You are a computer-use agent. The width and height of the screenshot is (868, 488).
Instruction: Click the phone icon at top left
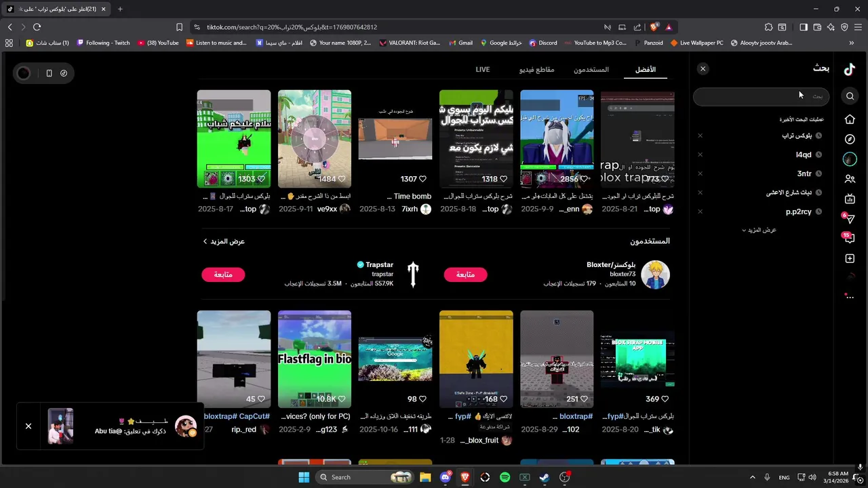pyautogui.click(x=49, y=73)
